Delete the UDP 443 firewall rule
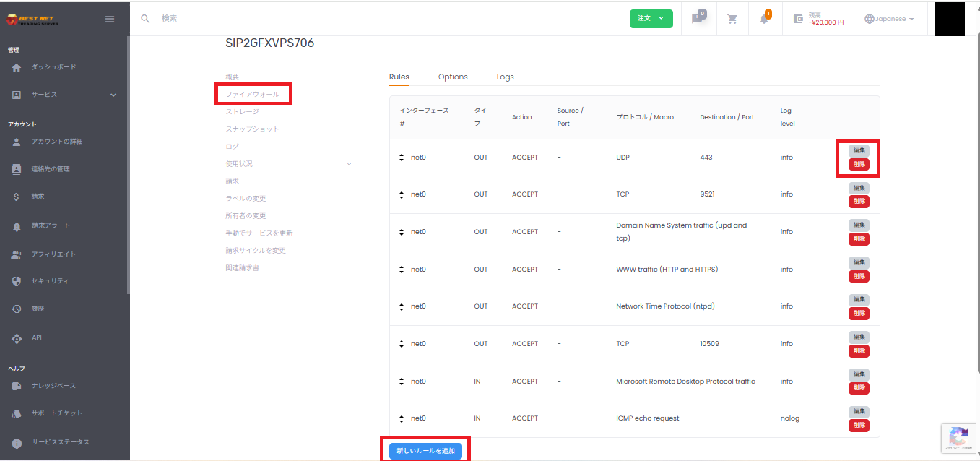This screenshot has width=980, height=461. click(x=859, y=164)
